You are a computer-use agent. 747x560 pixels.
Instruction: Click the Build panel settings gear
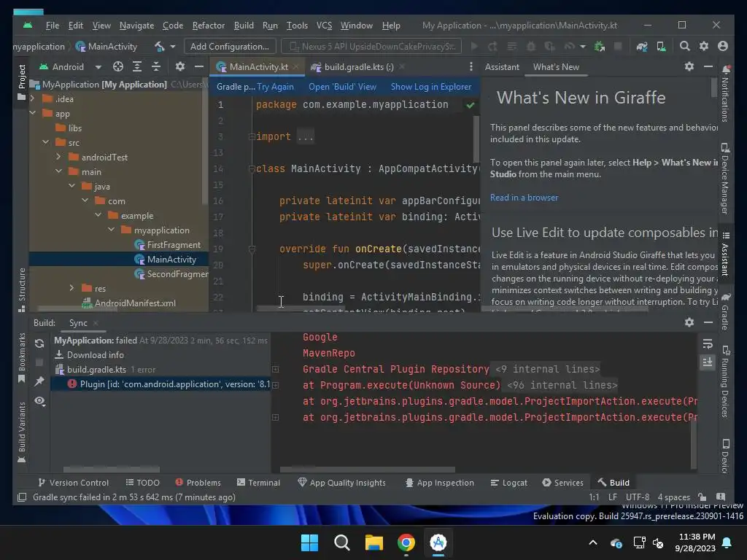tap(689, 323)
